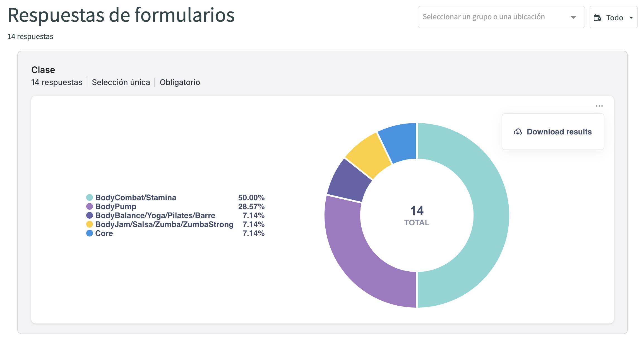Screen dimensions: 644x338
Task: Click the download cloud icon
Action: click(518, 132)
